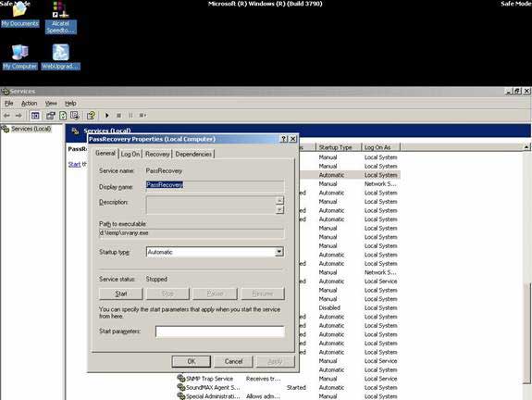Image resolution: width=532 pixels, height=400 pixels.
Task: Click the Services (Local) header banner
Action: click(x=298, y=131)
